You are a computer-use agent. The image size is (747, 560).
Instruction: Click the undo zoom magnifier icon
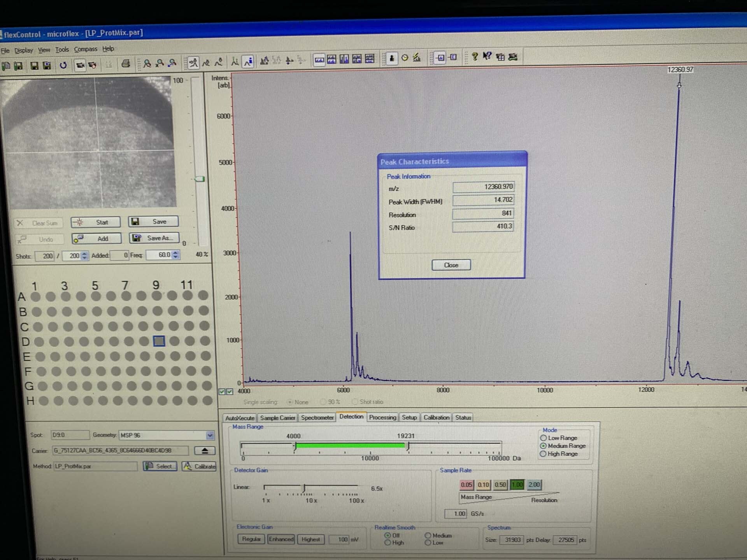point(172,62)
